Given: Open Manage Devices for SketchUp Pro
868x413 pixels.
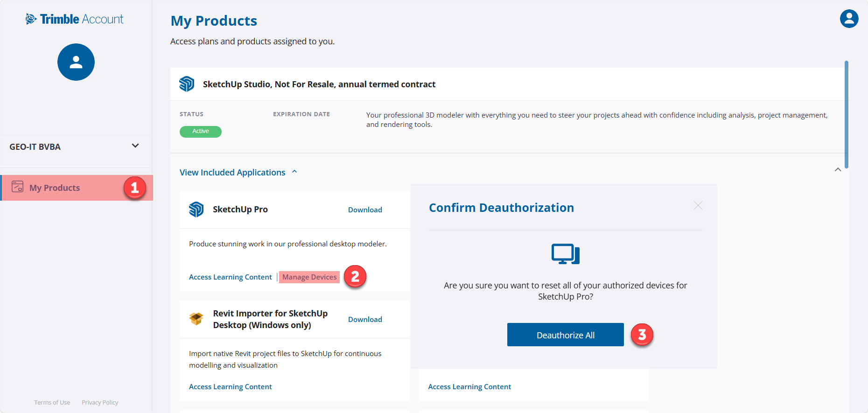Looking at the screenshot, I should [x=309, y=277].
